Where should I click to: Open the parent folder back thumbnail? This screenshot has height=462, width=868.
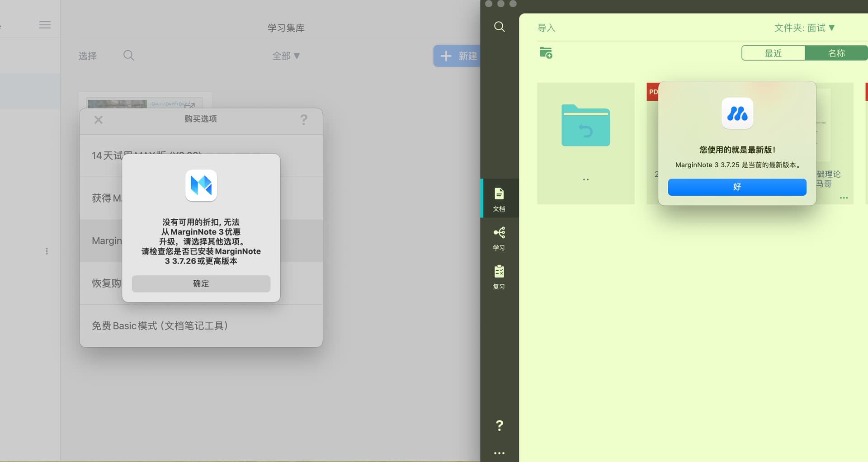click(x=586, y=143)
